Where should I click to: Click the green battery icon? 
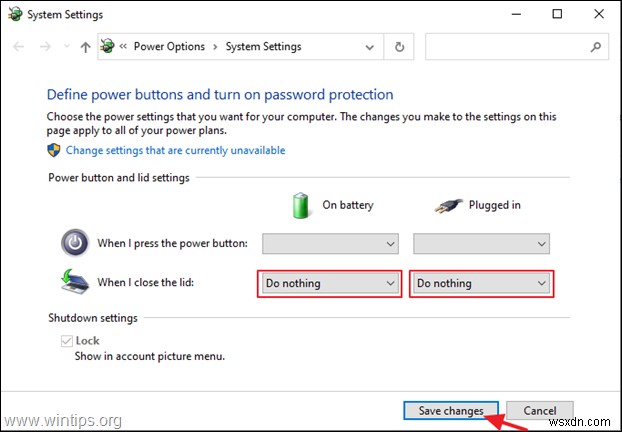point(301,205)
